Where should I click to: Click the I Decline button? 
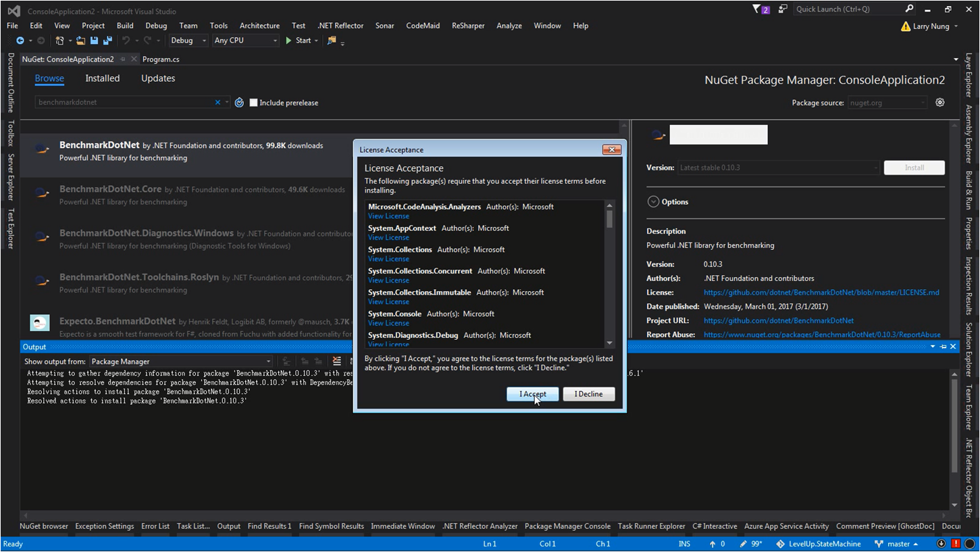pos(589,394)
